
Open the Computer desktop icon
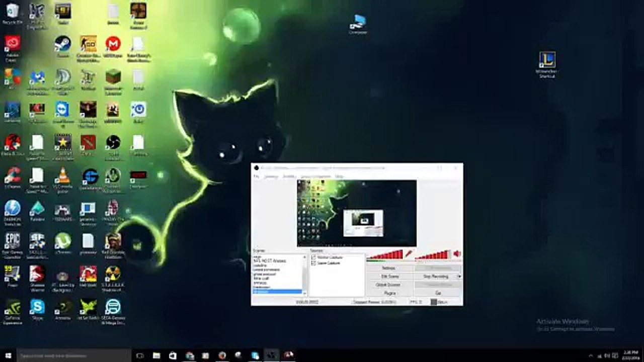pos(358,23)
